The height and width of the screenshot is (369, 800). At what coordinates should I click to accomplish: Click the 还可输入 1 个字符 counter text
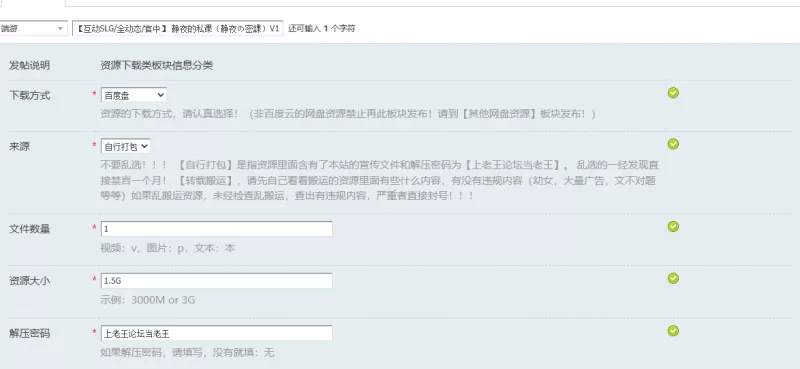[x=321, y=29]
